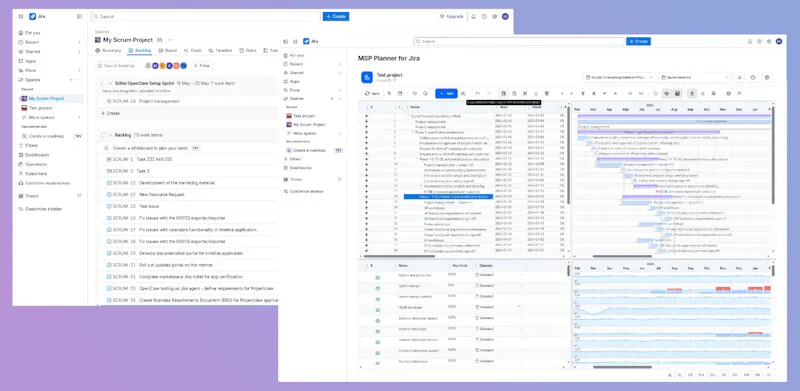
Task: Open profile avatar in back Jira window
Action: (x=505, y=16)
